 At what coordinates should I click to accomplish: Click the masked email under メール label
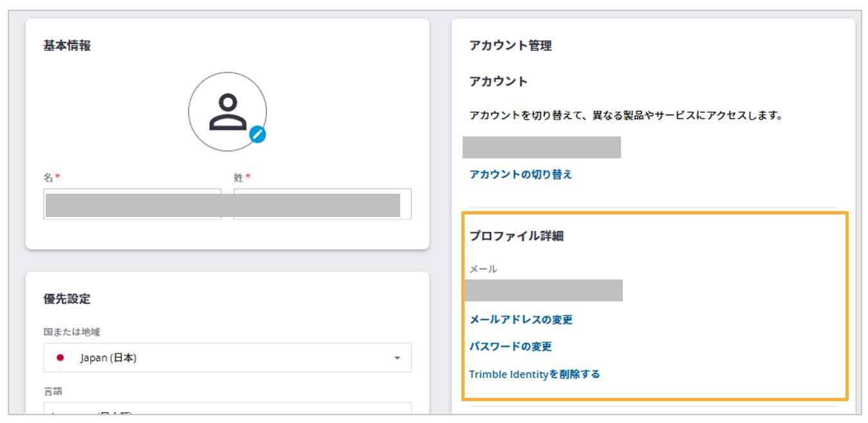click(543, 290)
